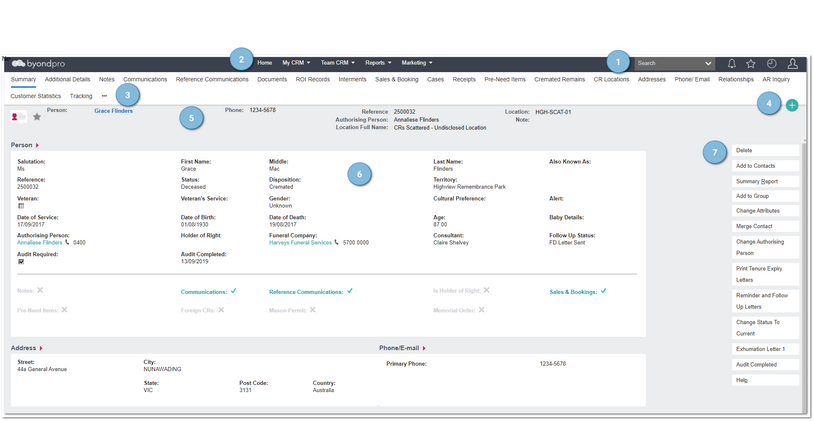Click the Reference Communications check mark

tap(350, 291)
